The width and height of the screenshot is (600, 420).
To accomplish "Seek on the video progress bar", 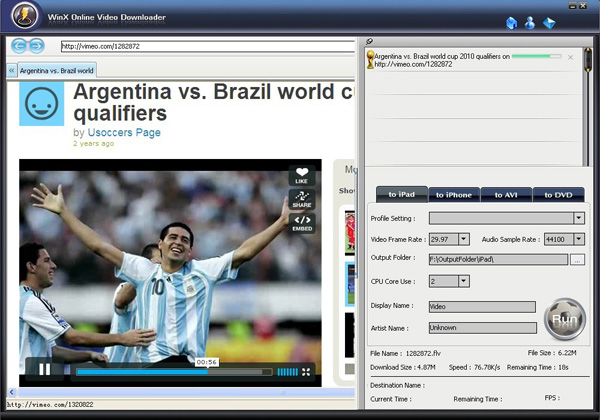I will (174, 372).
